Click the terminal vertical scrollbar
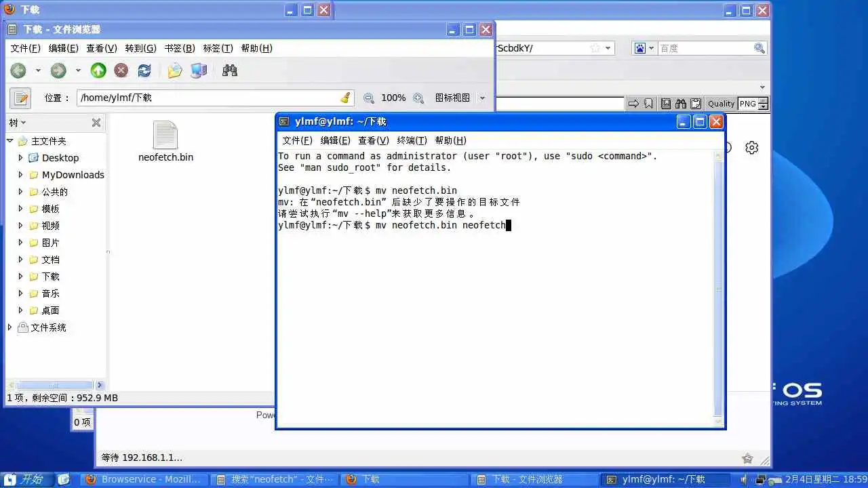Viewport: 868px width, 488px height. (x=719, y=288)
